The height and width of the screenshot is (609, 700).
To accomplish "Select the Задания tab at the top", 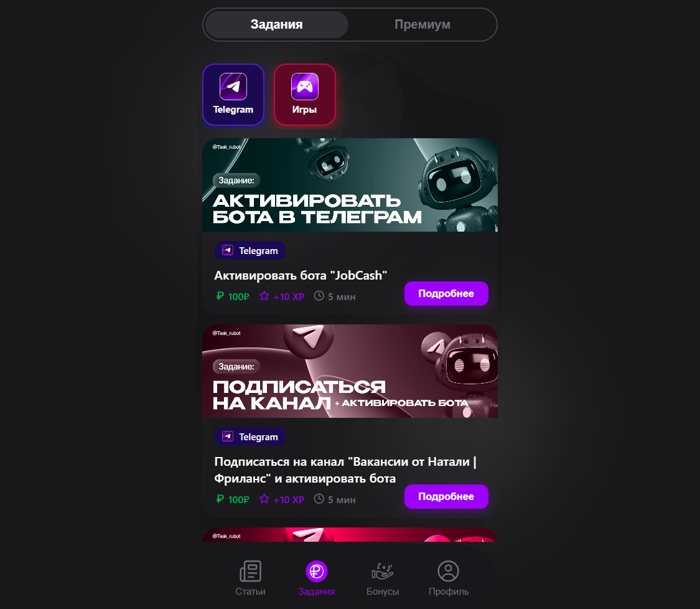I will point(276,24).
